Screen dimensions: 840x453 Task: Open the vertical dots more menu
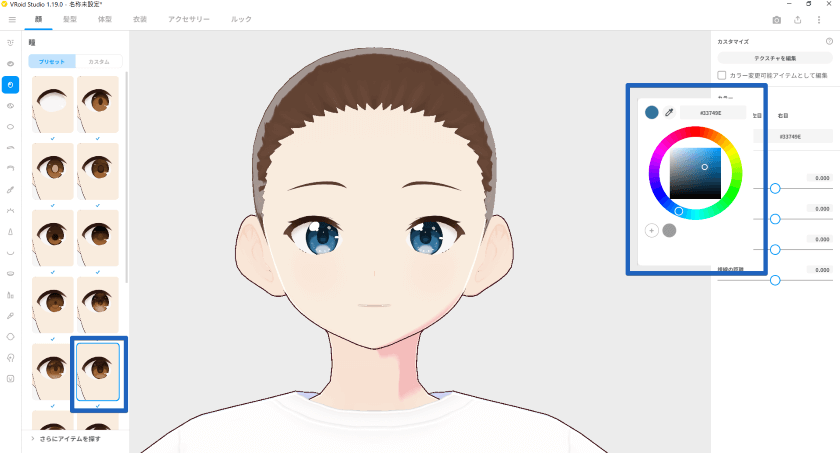819,20
